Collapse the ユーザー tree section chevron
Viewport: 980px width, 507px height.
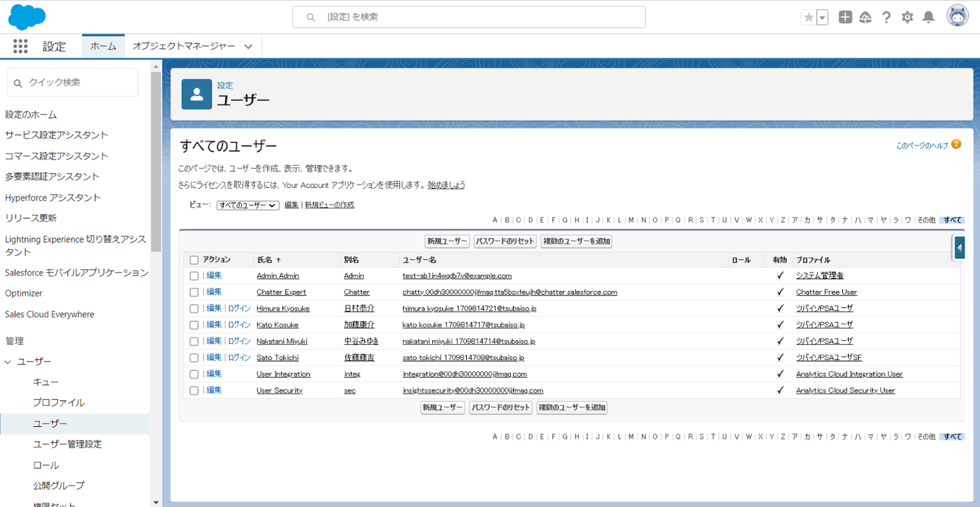[x=8, y=362]
